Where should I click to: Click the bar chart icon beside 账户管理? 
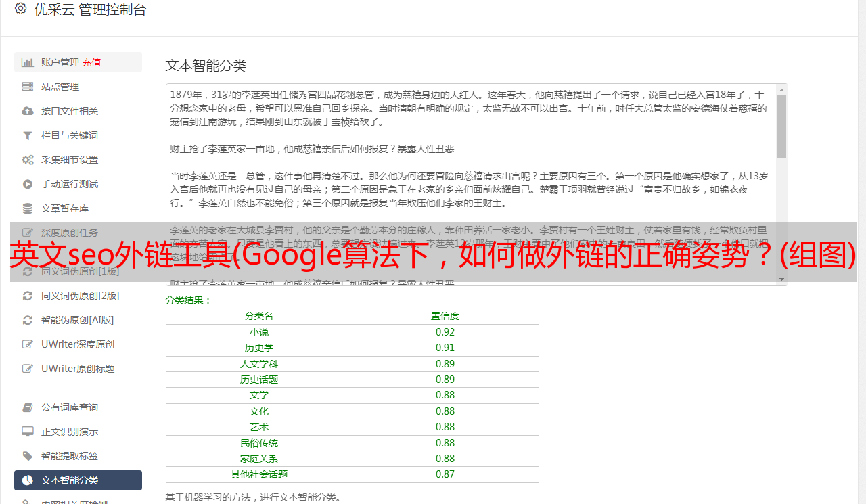click(x=27, y=62)
